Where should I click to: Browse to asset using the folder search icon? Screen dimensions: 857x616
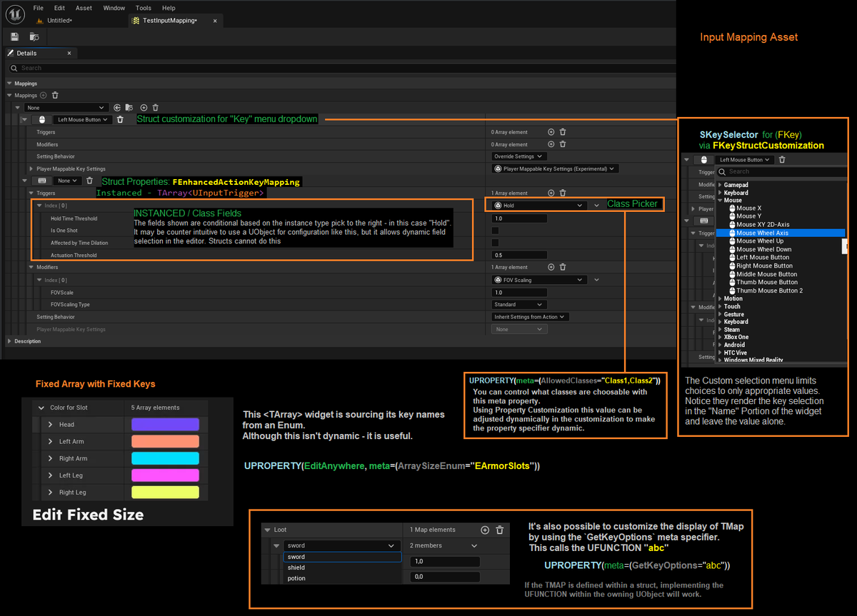pyautogui.click(x=34, y=36)
